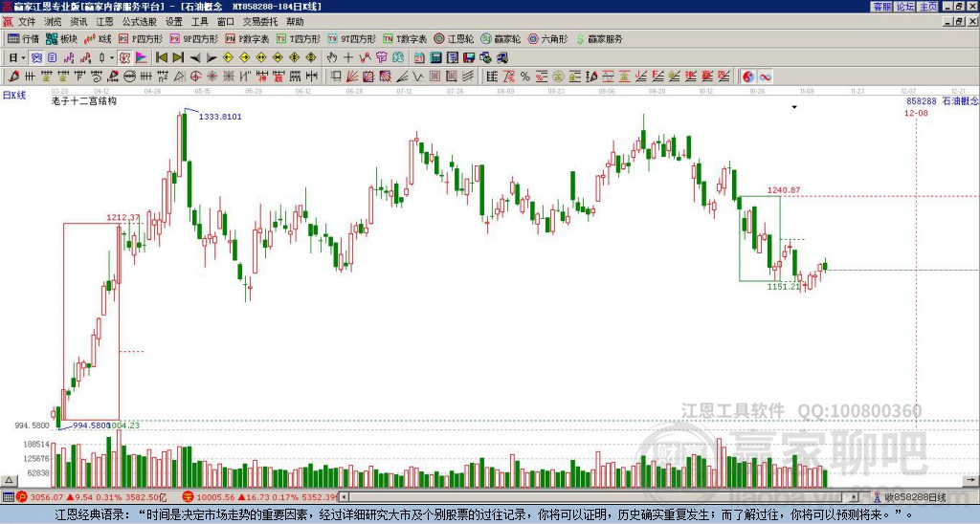Click the 主页 homepage button
The width and height of the screenshot is (980, 524).
click(x=927, y=7)
